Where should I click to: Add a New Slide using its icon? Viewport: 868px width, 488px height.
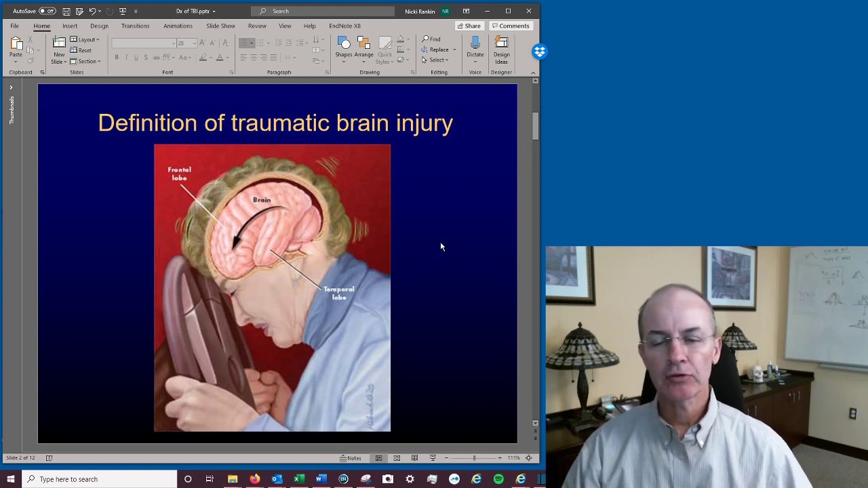coord(59,43)
